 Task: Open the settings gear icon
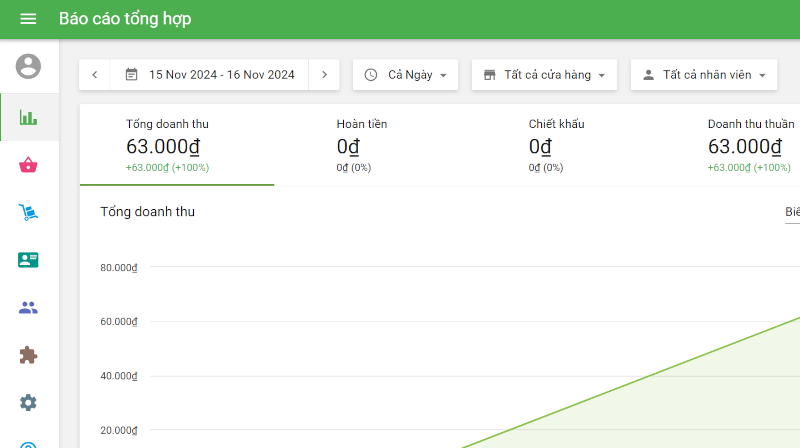[x=28, y=402]
